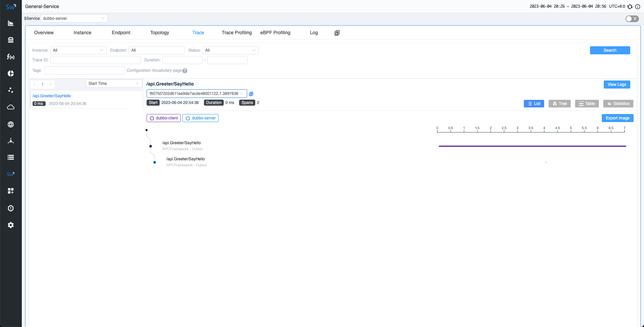Toggle the V switch at top right
This screenshot has width=644, height=327.
(x=632, y=19)
